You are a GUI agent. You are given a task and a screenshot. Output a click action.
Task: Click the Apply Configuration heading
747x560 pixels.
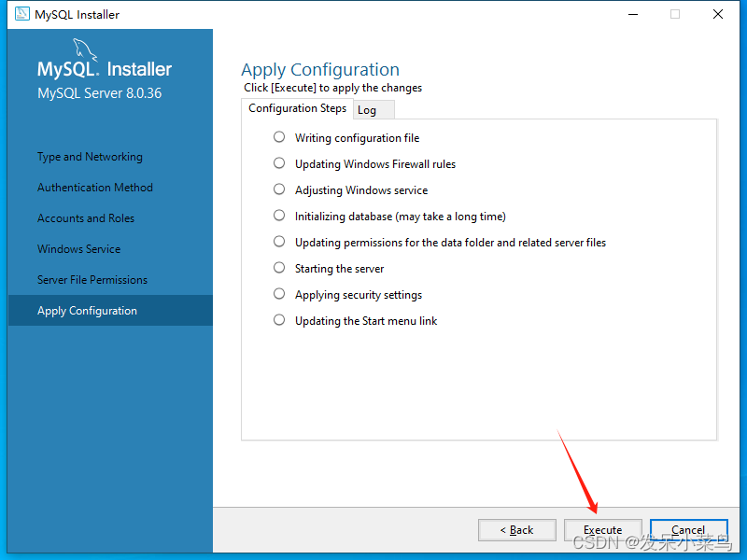320,69
